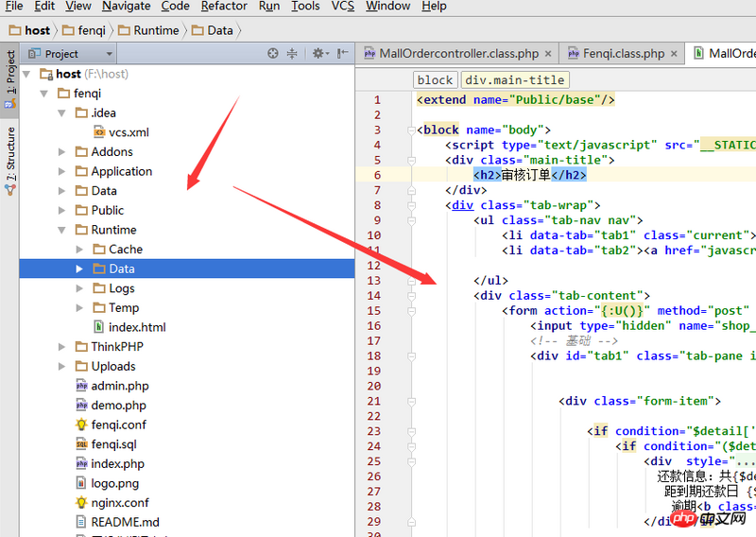Image resolution: width=756 pixels, height=537 pixels.
Task: Expand the Application folder
Action: point(62,171)
